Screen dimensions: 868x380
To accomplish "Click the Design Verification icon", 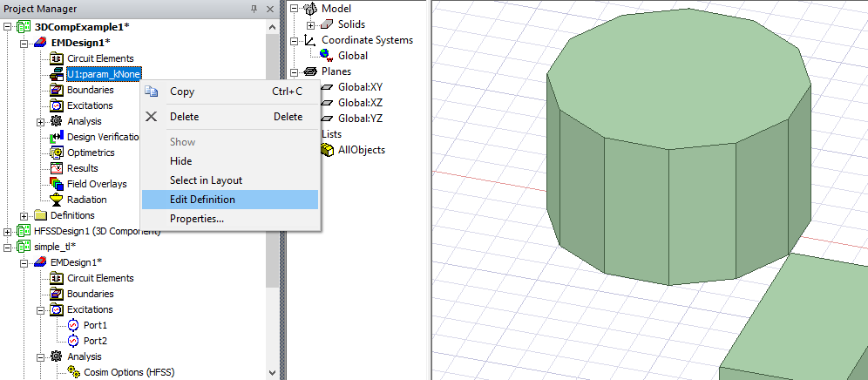I will tap(57, 137).
